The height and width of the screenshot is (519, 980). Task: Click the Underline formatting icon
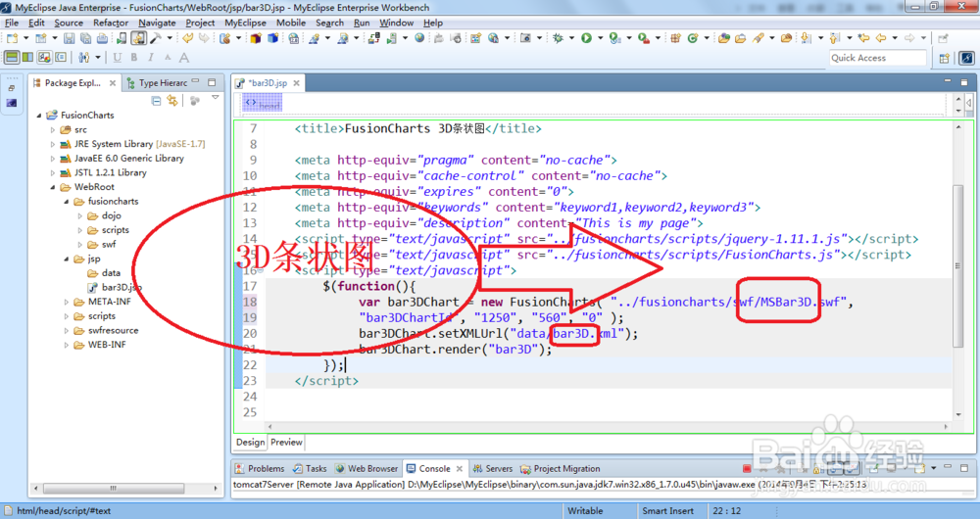[117, 58]
